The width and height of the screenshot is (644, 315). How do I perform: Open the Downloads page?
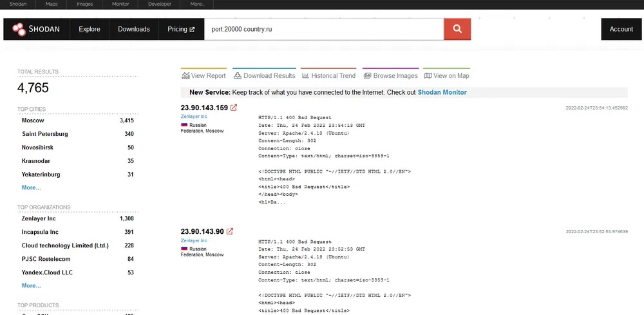pos(134,29)
